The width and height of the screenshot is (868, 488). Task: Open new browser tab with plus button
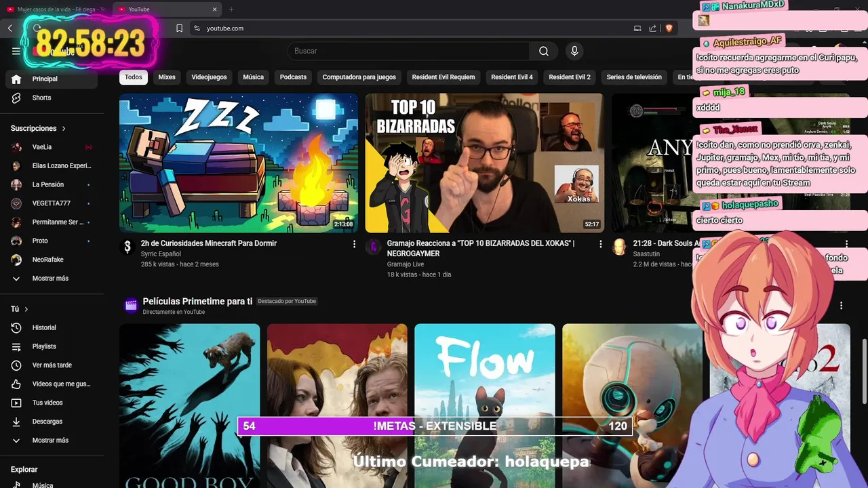click(x=231, y=9)
